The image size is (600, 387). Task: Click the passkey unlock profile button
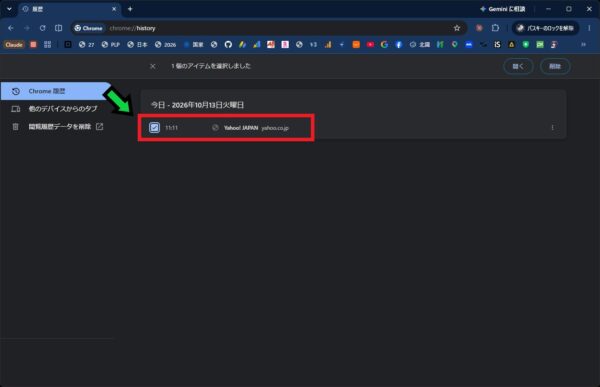545,28
